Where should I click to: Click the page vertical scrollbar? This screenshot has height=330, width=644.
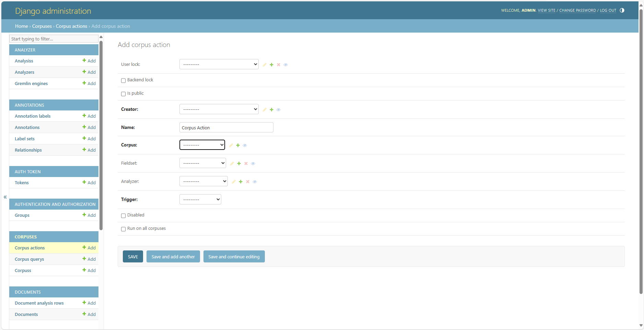click(x=641, y=151)
